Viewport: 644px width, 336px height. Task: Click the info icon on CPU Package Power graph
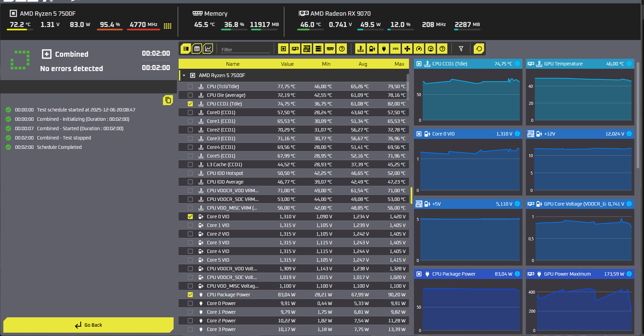[x=517, y=274]
